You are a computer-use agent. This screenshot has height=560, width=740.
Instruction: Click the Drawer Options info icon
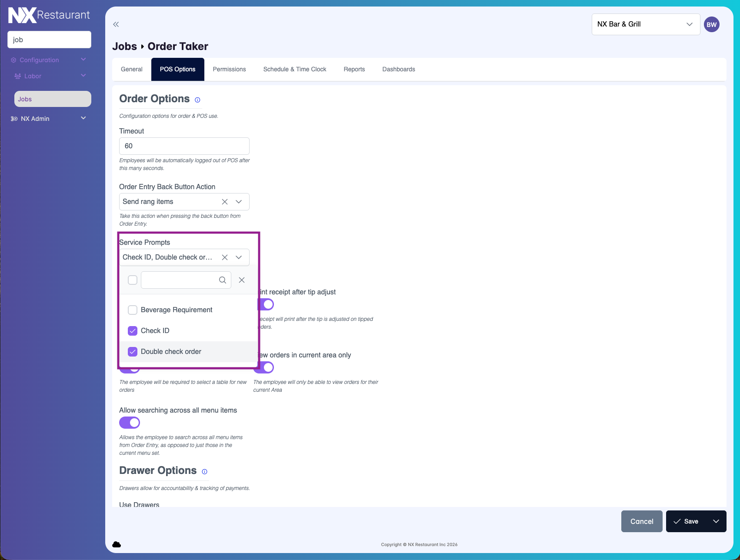pyautogui.click(x=204, y=472)
